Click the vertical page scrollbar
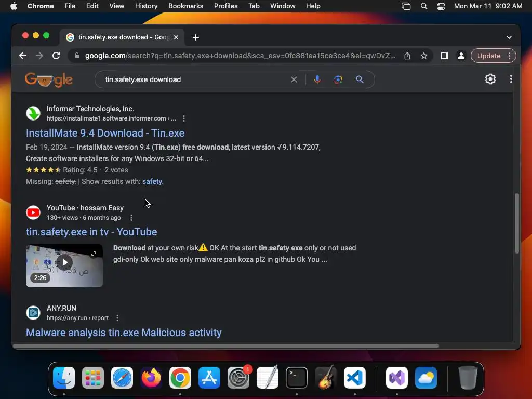532x399 pixels. 517,223
